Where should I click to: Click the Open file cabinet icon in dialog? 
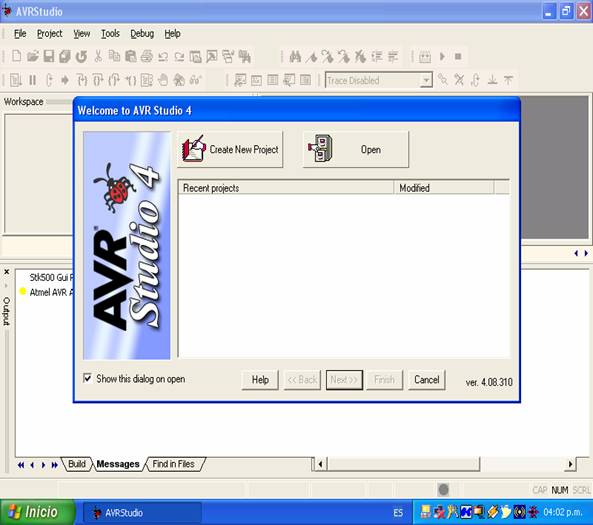click(321, 149)
